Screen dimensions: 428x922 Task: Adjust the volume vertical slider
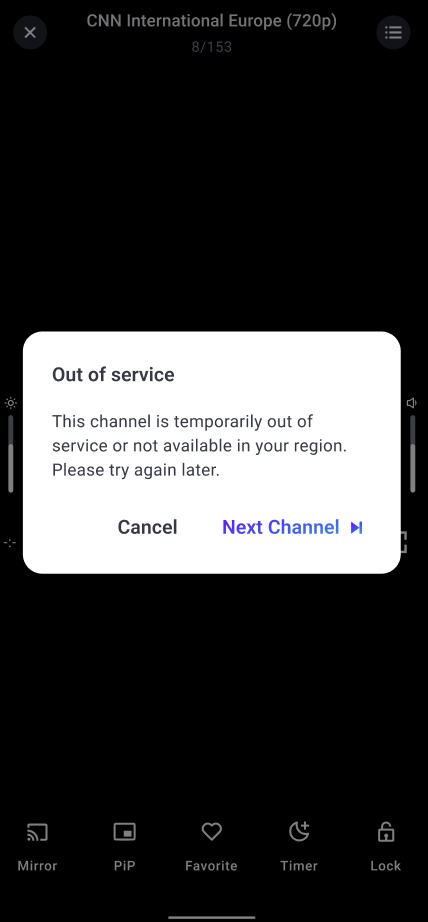413,453
